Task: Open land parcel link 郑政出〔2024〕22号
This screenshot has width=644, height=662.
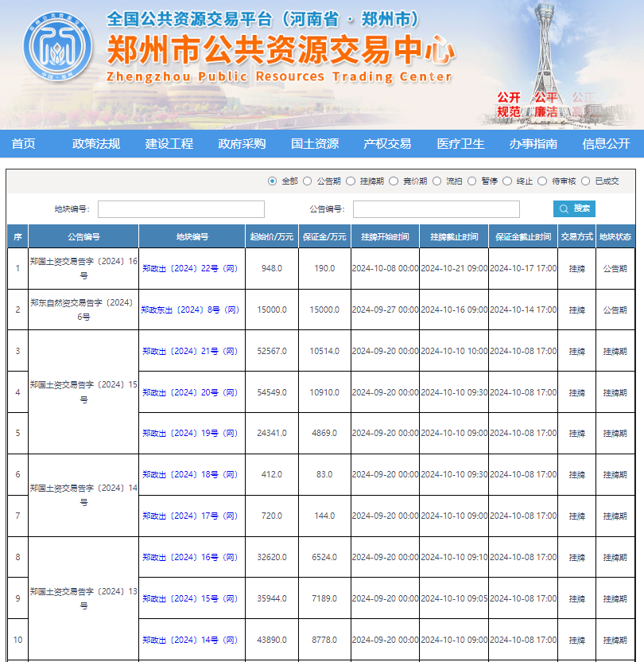Action: point(190,269)
